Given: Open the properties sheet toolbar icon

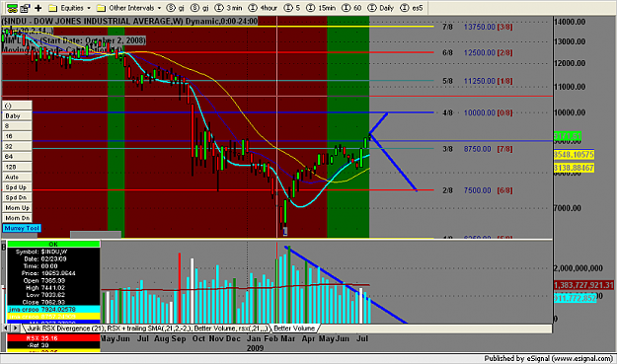Looking at the screenshot, I should (x=26, y=8).
